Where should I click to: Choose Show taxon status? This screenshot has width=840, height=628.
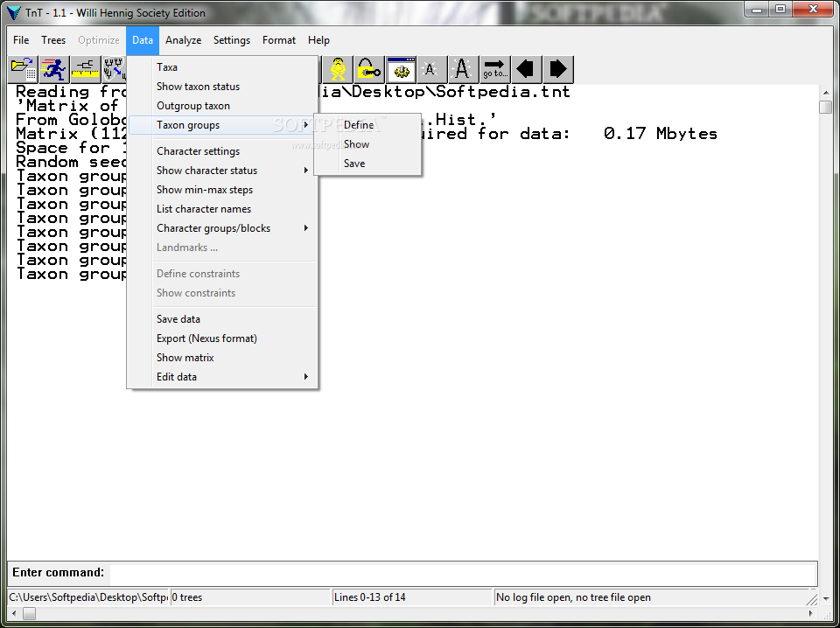pyautogui.click(x=222, y=87)
